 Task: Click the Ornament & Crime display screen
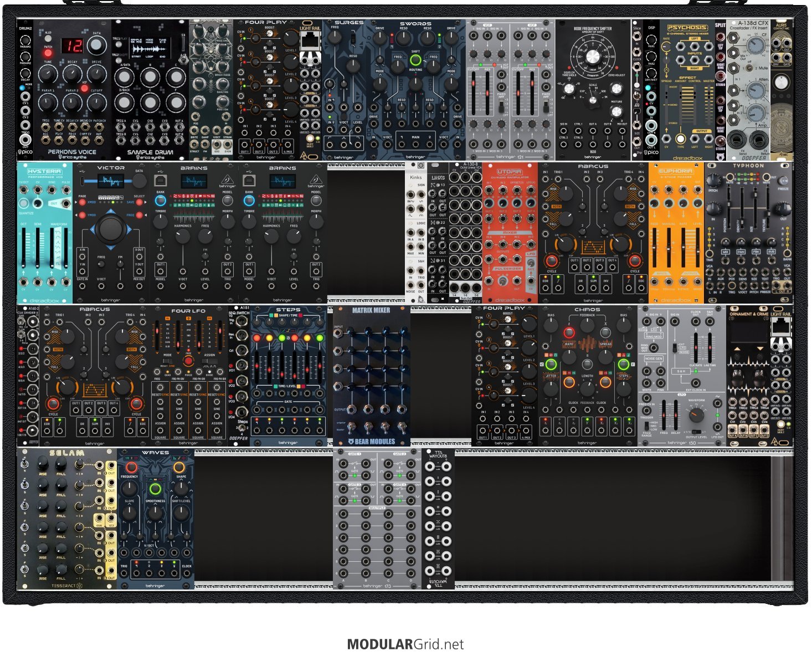749,331
